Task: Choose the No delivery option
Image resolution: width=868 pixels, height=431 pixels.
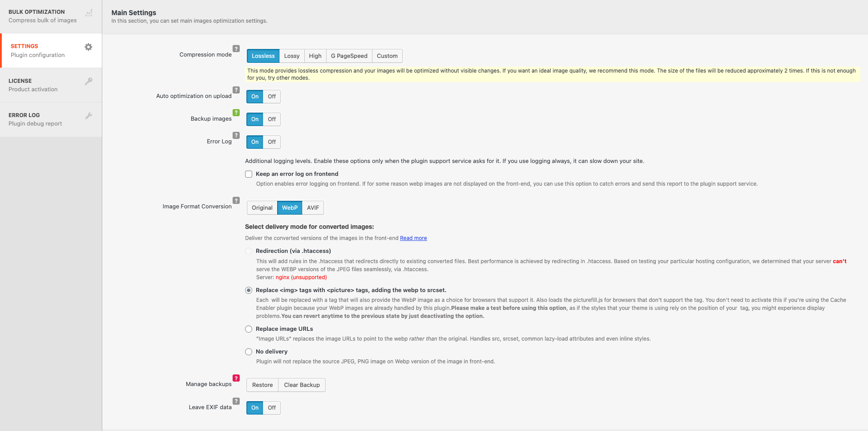Action: [249, 352]
